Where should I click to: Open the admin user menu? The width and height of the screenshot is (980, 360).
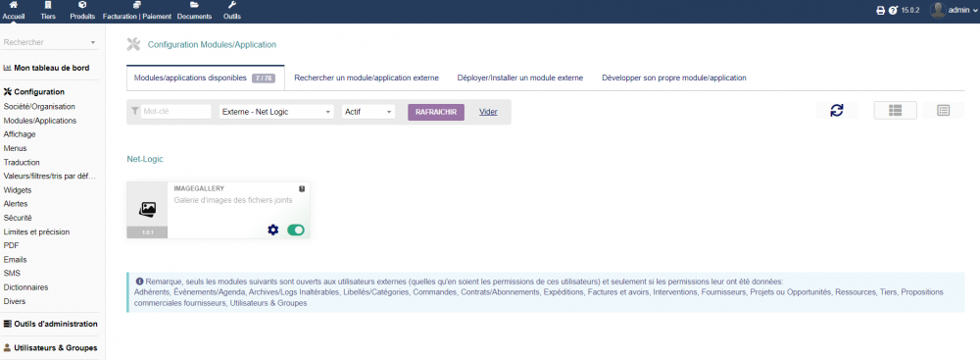click(954, 10)
